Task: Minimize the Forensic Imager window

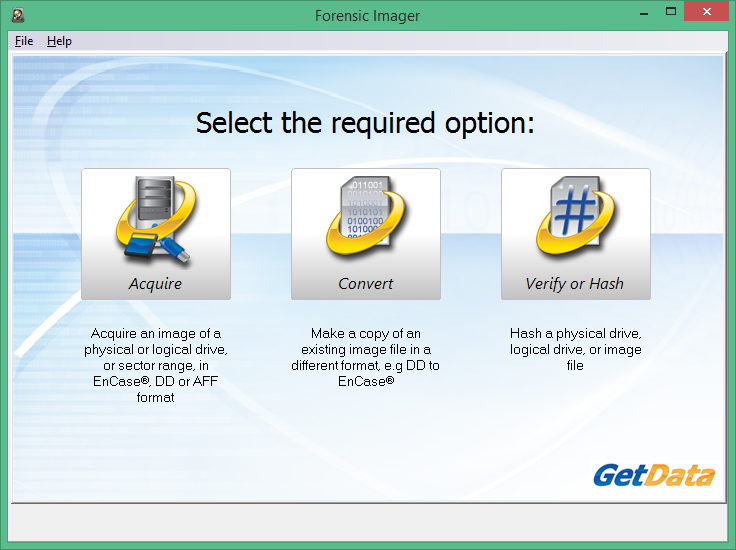Action: pyautogui.click(x=644, y=13)
